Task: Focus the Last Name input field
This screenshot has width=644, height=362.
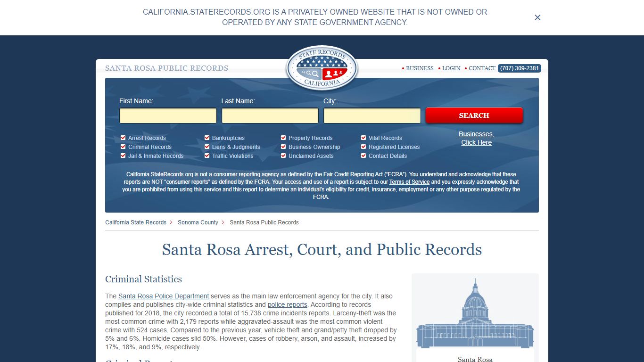Action: (x=270, y=115)
